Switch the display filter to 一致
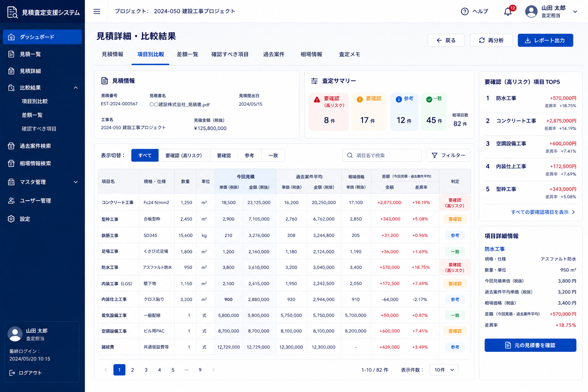Screen dimensions: 588x392 tap(273, 155)
